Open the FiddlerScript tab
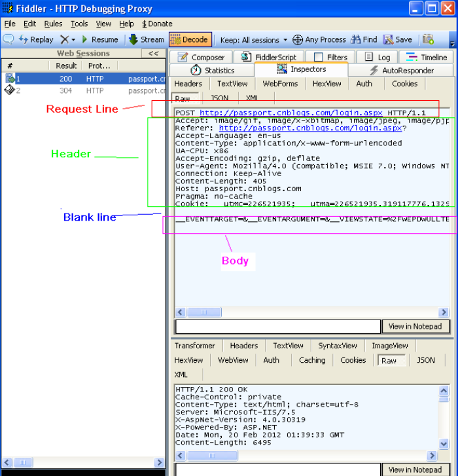458x476 pixels. click(x=268, y=57)
